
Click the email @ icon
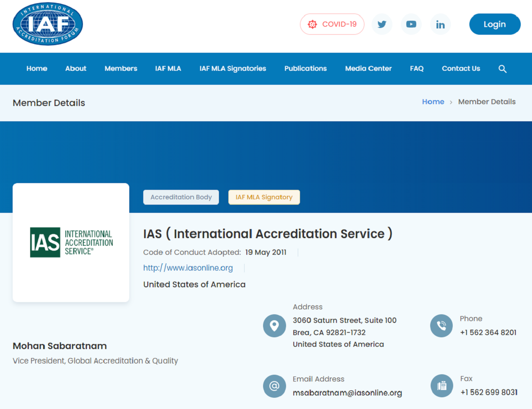[274, 386]
